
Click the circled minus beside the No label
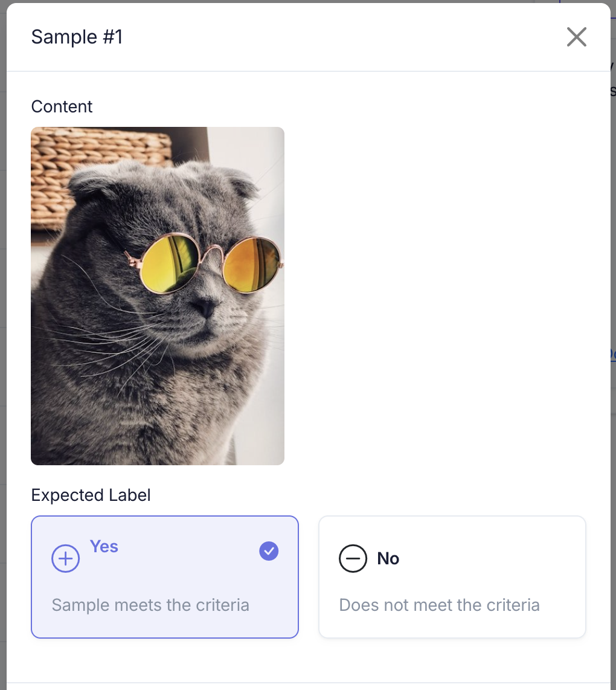[x=353, y=558]
